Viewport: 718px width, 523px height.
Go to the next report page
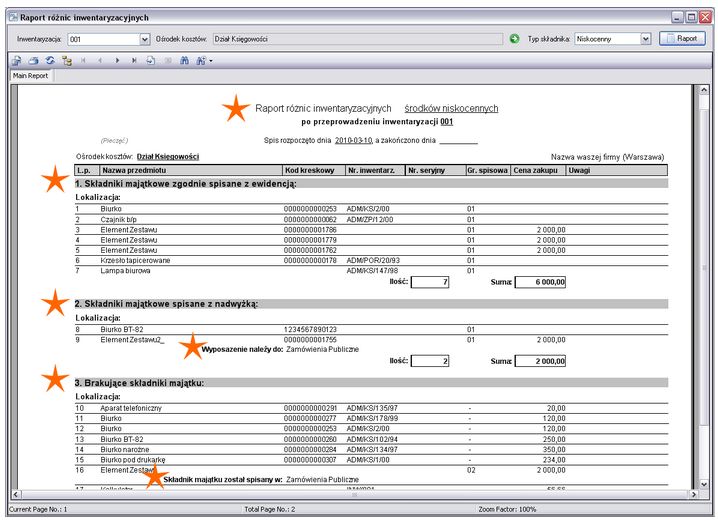click(118, 61)
